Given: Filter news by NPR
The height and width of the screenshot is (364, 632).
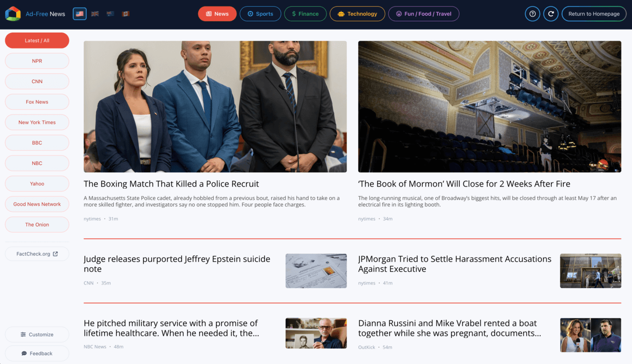Looking at the screenshot, I should [37, 61].
